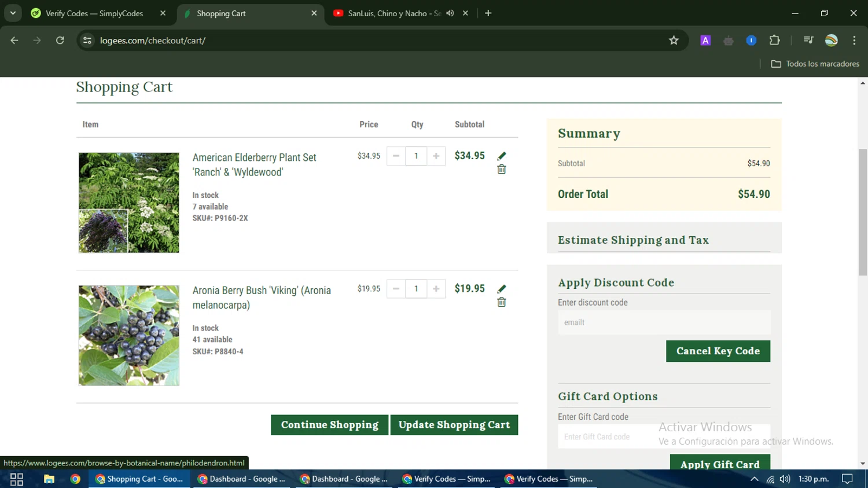The height and width of the screenshot is (488, 868).
Task: Open the media controls button
Action: (808, 41)
